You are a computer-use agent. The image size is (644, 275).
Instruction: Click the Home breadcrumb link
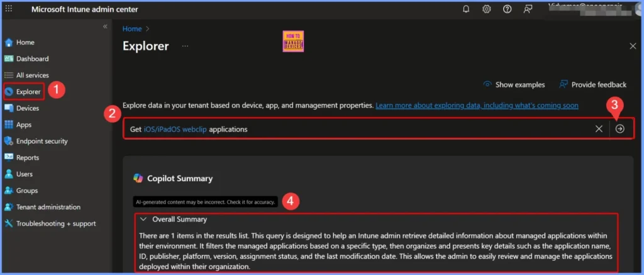coord(132,29)
